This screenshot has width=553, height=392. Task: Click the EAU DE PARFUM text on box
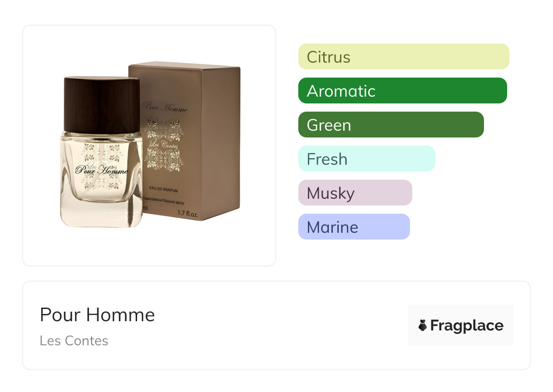point(163,188)
